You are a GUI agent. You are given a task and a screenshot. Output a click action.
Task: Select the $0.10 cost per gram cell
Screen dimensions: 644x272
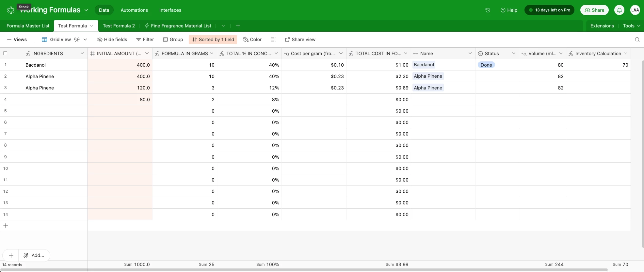[314, 65]
